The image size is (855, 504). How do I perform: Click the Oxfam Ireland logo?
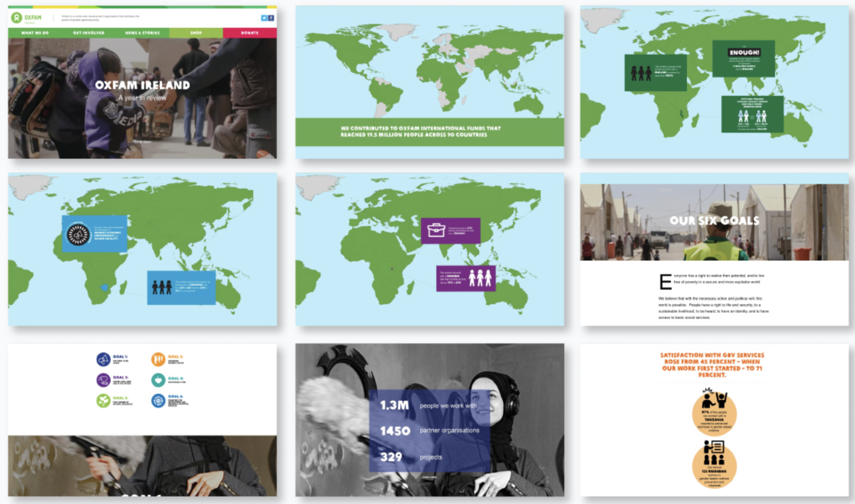point(26,18)
